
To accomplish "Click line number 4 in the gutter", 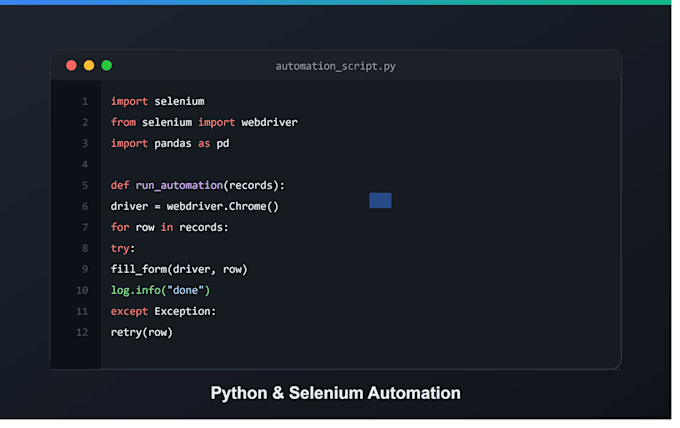I will (85, 165).
